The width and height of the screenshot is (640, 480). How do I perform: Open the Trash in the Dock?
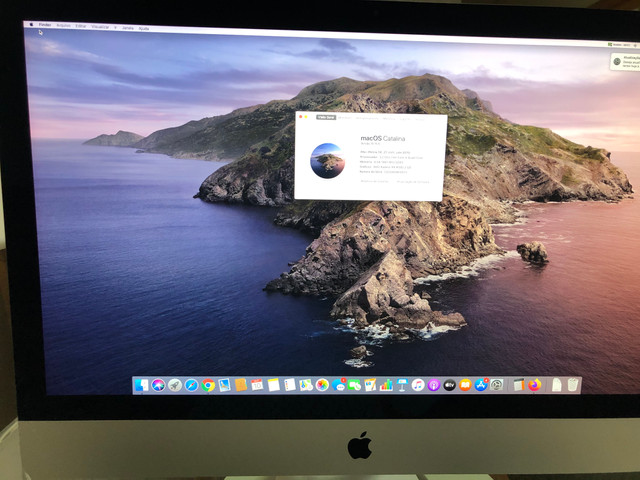573,384
